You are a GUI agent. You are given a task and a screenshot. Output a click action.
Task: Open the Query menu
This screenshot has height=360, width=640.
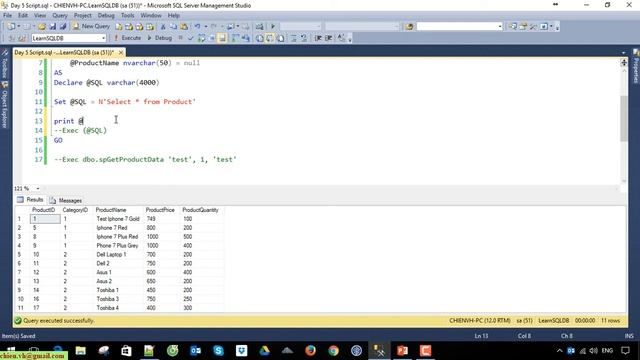pyautogui.click(x=60, y=16)
